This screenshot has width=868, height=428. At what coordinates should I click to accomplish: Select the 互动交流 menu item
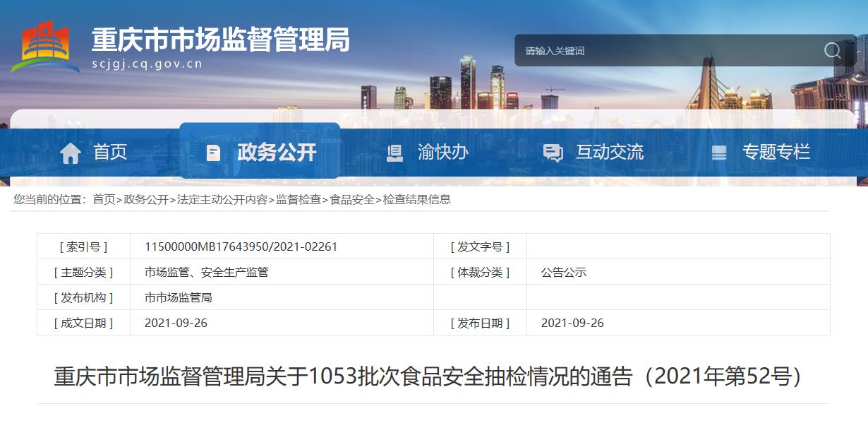610,152
